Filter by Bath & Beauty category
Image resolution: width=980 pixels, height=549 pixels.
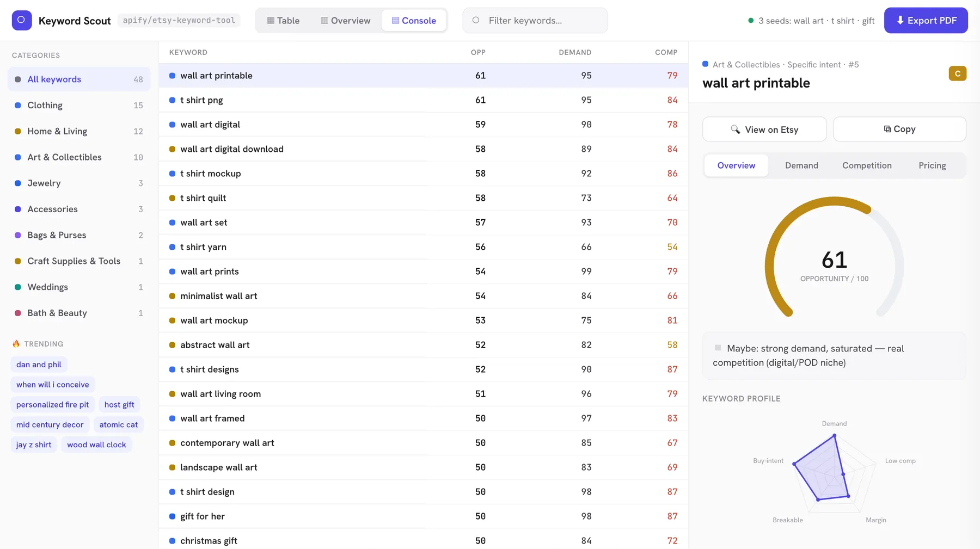pyautogui.click(x=79, y=313)
